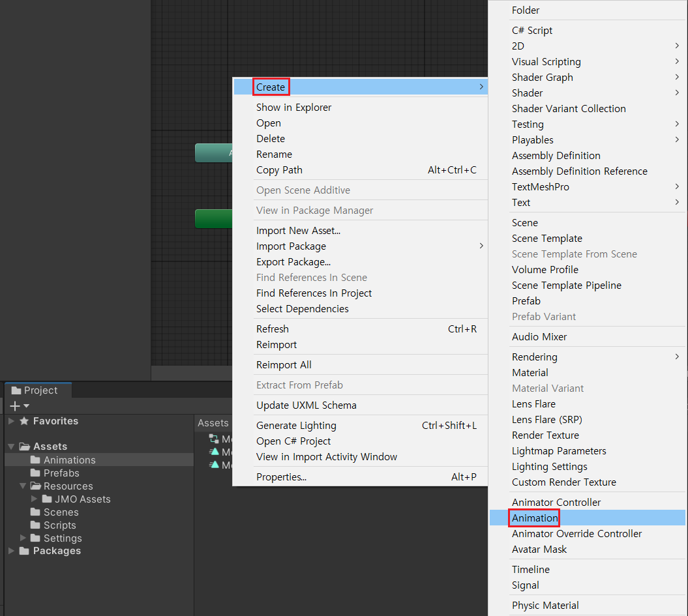Click the teal Animator state node
This screenshot has width=688, height=616.
click(214, 153)
